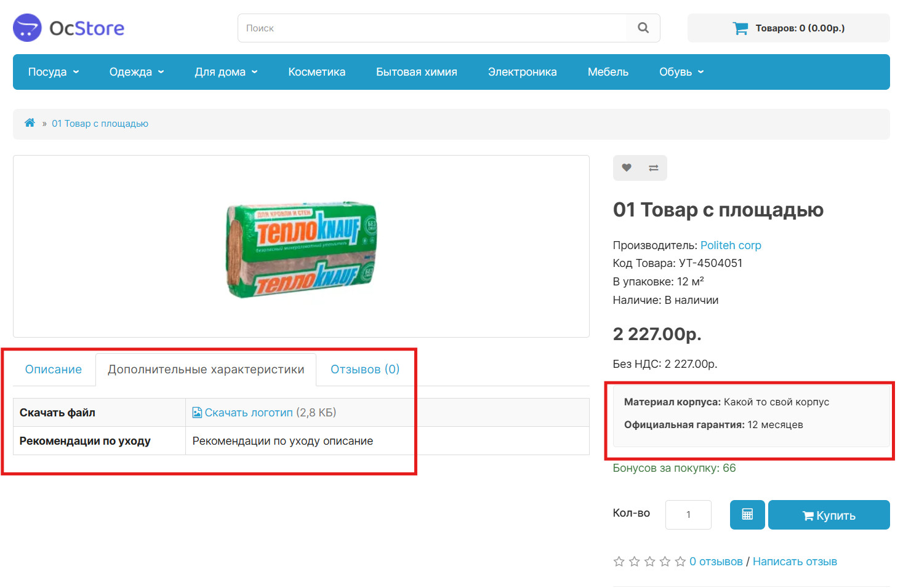Expand the Одежда category dropdown
Viewport: 903px width, 588px height.
point(137,72)
